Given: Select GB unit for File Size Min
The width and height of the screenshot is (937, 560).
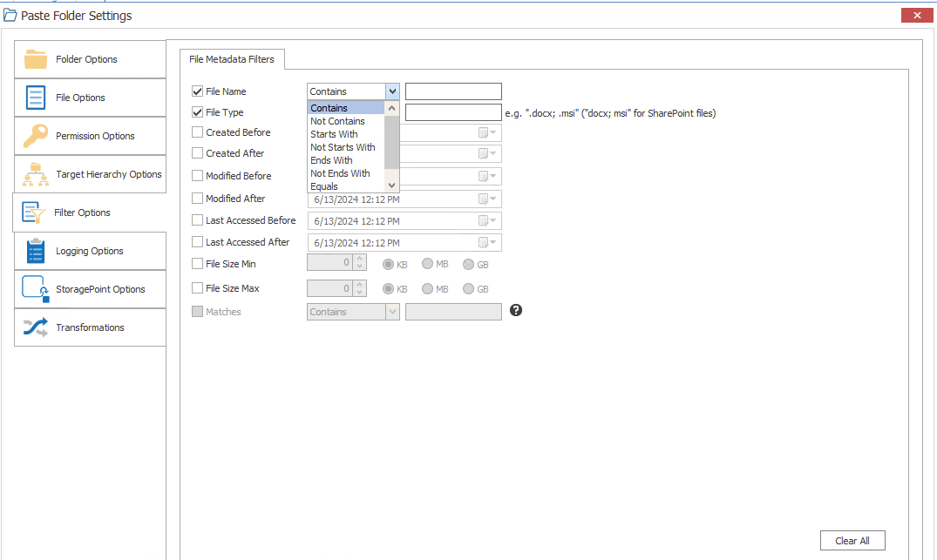Looking at the screenshot, I should pos(469,263).
